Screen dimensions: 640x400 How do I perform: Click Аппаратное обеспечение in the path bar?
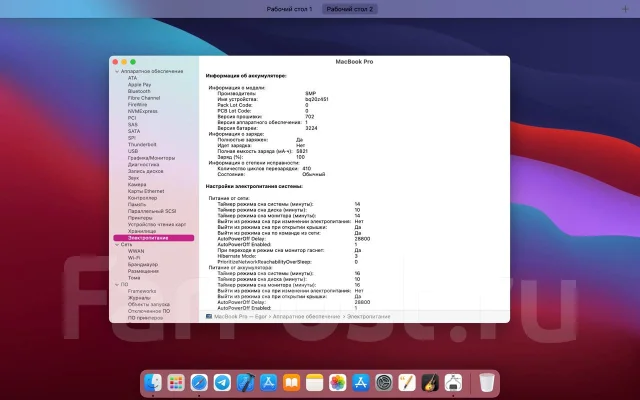(x=306, y=317)
